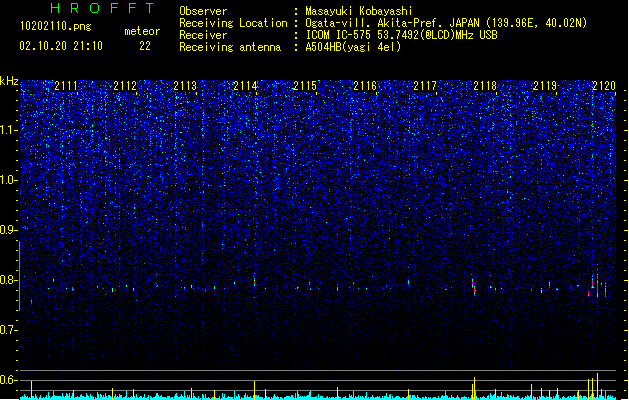This screenshot has height=400, width=629.
Task: Click the 0.8 frequency axis label
Action: point(9,280)
